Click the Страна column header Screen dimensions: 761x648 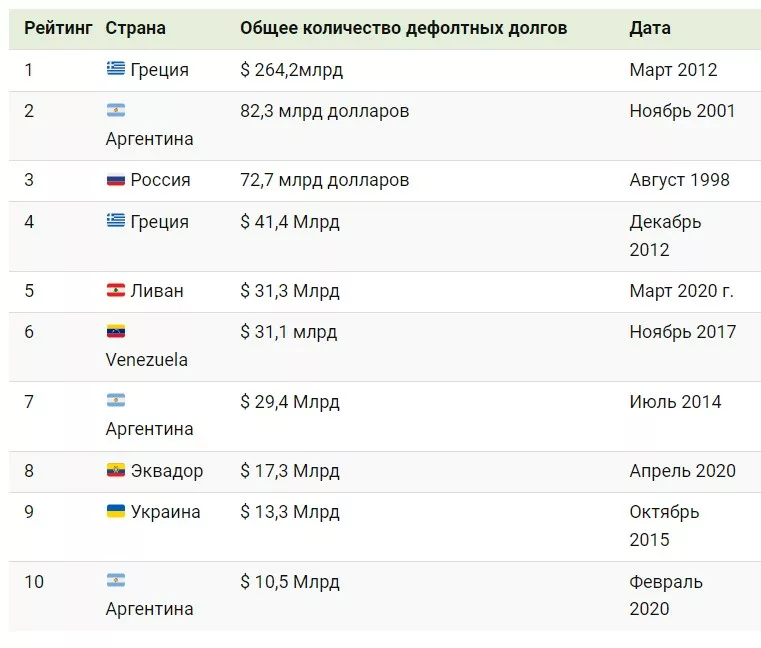[x=136, y=28]
